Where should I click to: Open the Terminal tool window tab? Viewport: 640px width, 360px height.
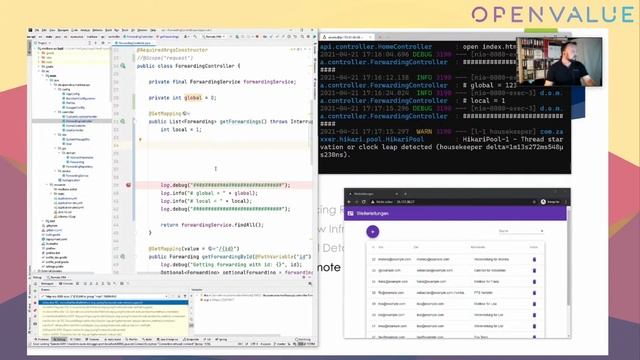tap(92, 340)
